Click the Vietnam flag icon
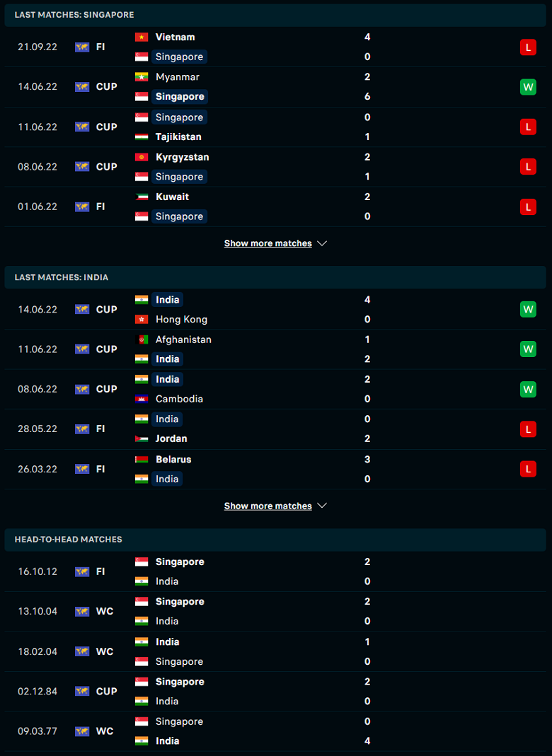The width and height of the screenshot is (552, 756). (142, 37)
